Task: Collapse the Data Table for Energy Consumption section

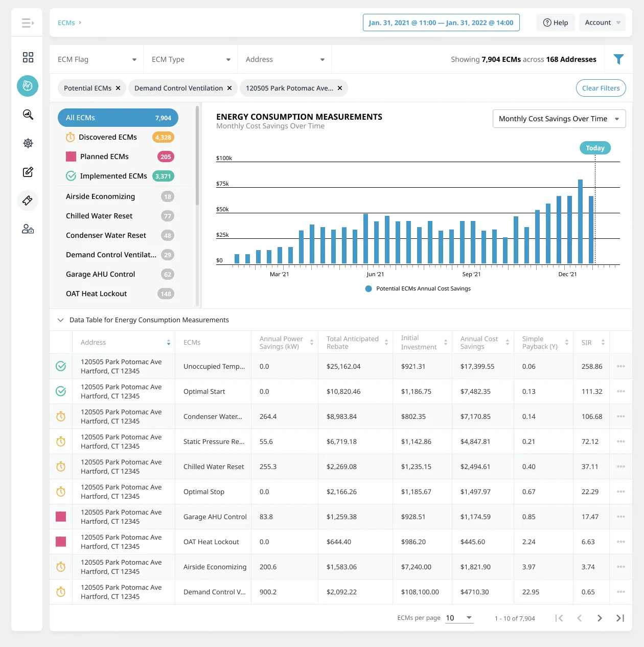Action: click(60, 320)
